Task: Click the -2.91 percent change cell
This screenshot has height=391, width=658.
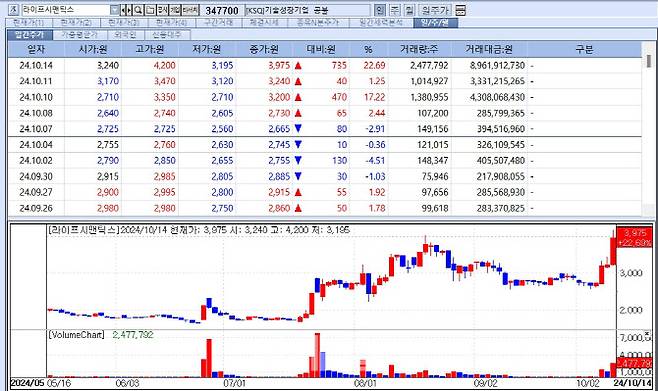Action: (375, 128)
